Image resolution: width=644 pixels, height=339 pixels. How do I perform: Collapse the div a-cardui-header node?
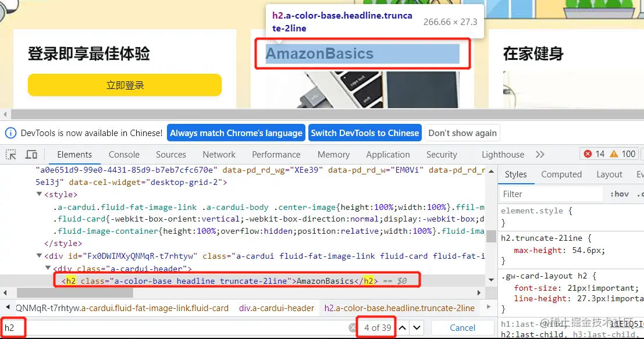[x=48, y=268]
